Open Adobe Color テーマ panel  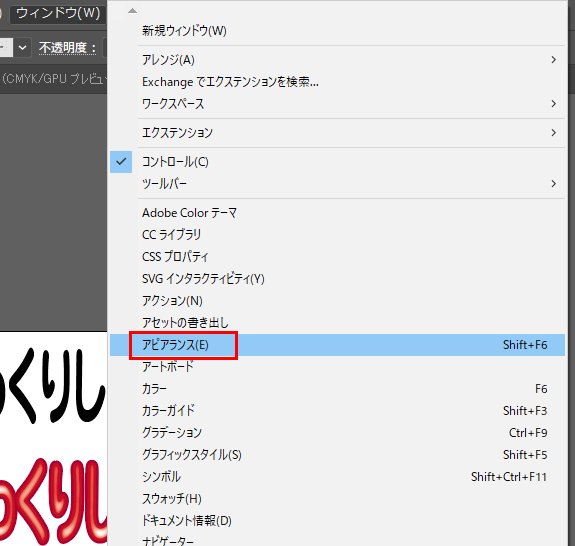tap(337, 213)
